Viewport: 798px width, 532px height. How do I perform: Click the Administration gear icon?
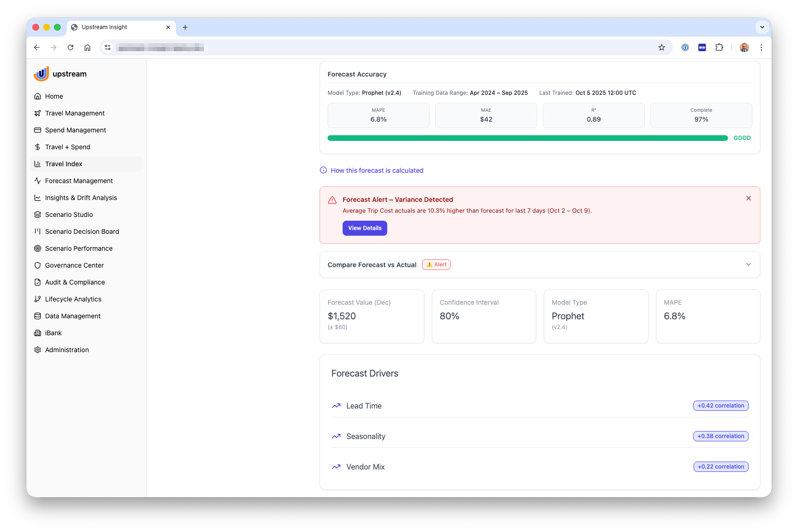click(x=38, y=350)
